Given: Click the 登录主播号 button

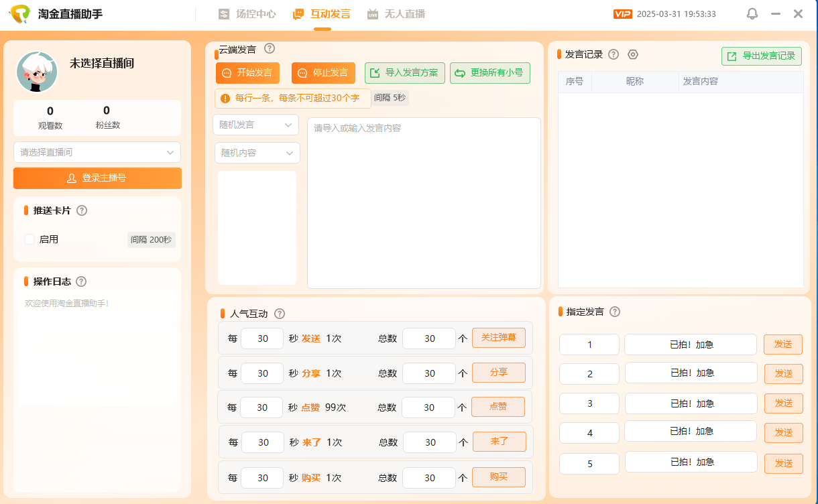Looking at the screenshot, I should (97, 178).
